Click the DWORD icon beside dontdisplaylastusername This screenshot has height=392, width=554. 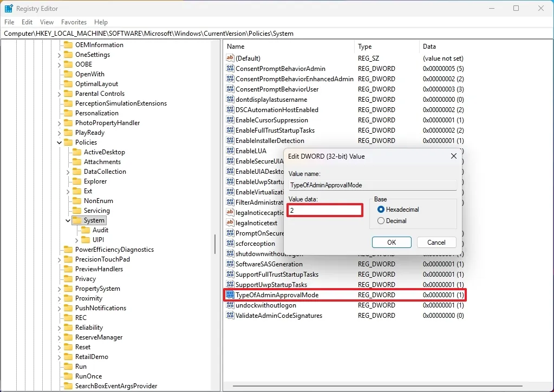pos(229,99)
